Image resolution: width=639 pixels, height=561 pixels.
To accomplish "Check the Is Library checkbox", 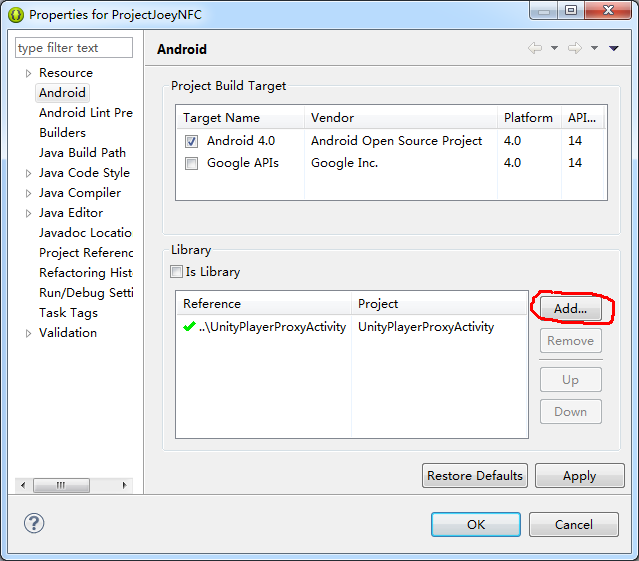I will coord(177,272).
